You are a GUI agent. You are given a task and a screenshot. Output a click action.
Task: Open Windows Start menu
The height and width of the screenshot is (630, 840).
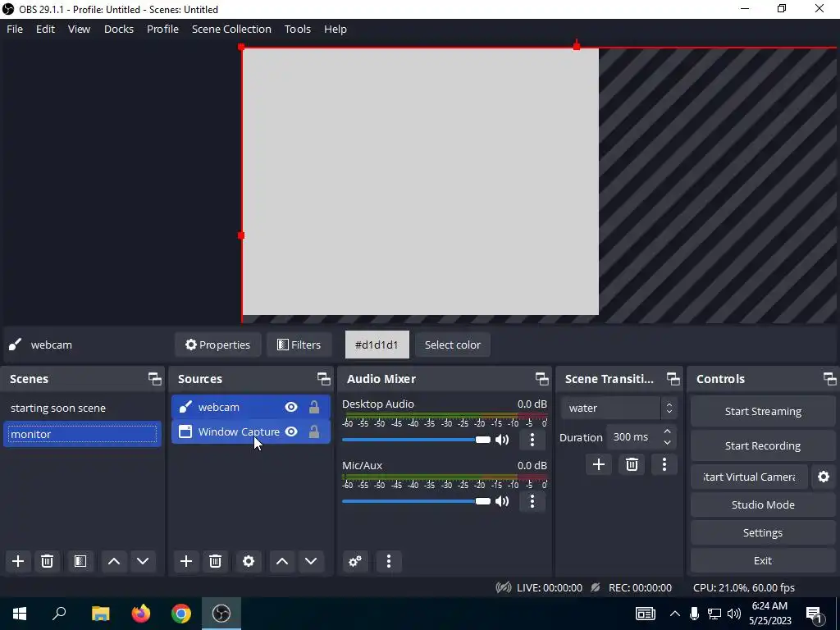click(x=20, y=614)
